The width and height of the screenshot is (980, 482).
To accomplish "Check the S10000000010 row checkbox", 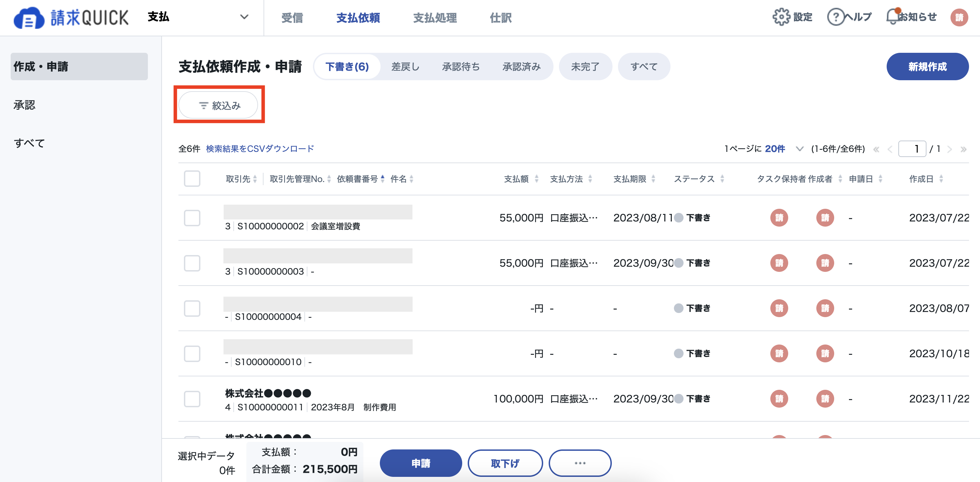I will click(x=192, y=353).
